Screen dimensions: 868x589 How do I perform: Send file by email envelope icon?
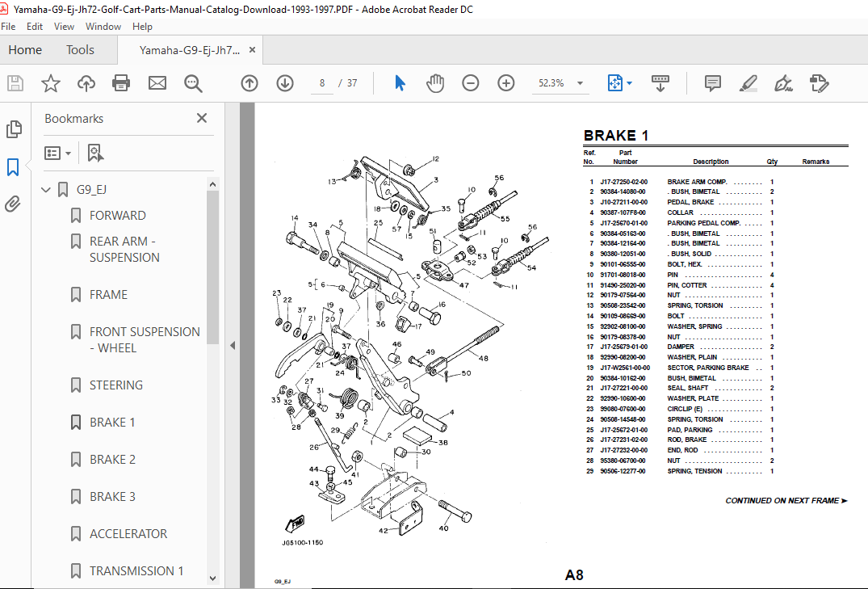pos(157,83)
